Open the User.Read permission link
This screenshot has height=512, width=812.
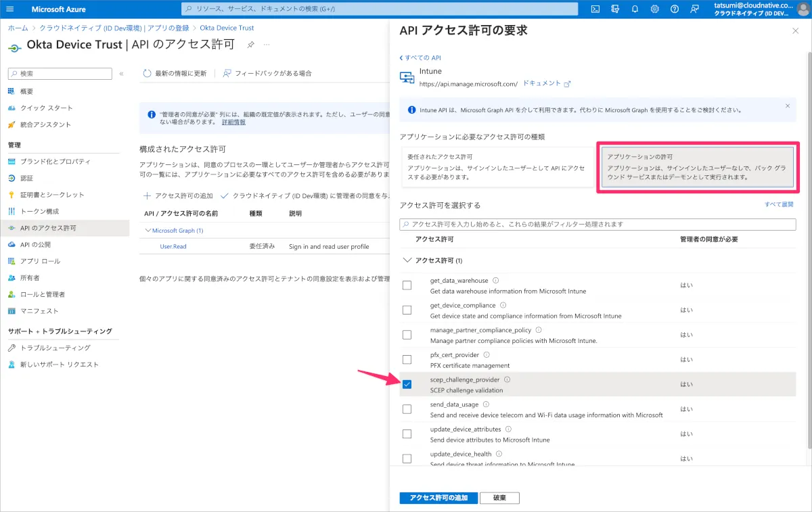point(173,247)
